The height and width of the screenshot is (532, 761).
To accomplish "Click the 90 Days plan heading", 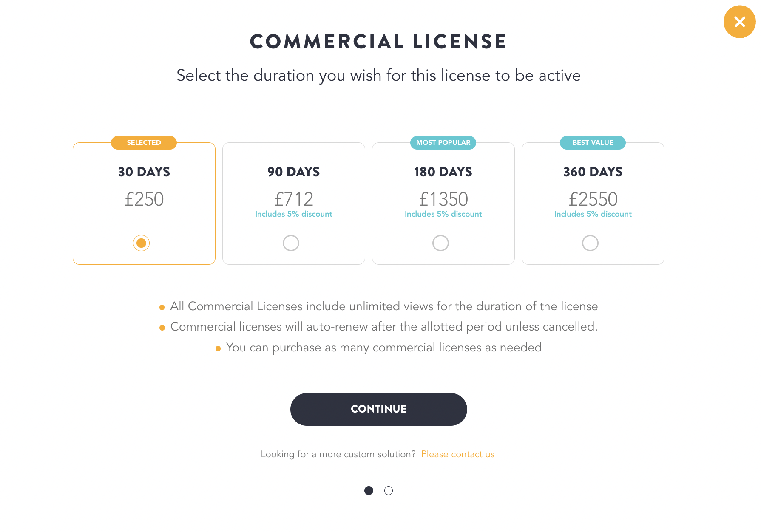I will (x=293, y=172).
